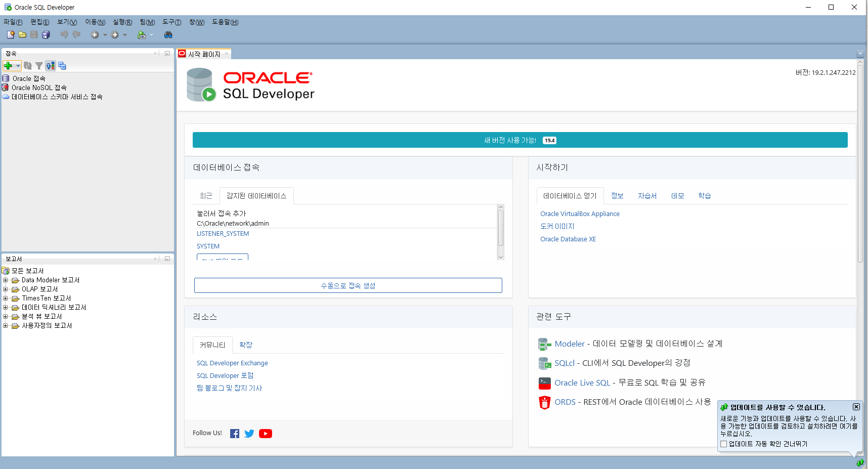Click the YouTube icon
This screenshot has width=868, height=469.
pos(266,434)
